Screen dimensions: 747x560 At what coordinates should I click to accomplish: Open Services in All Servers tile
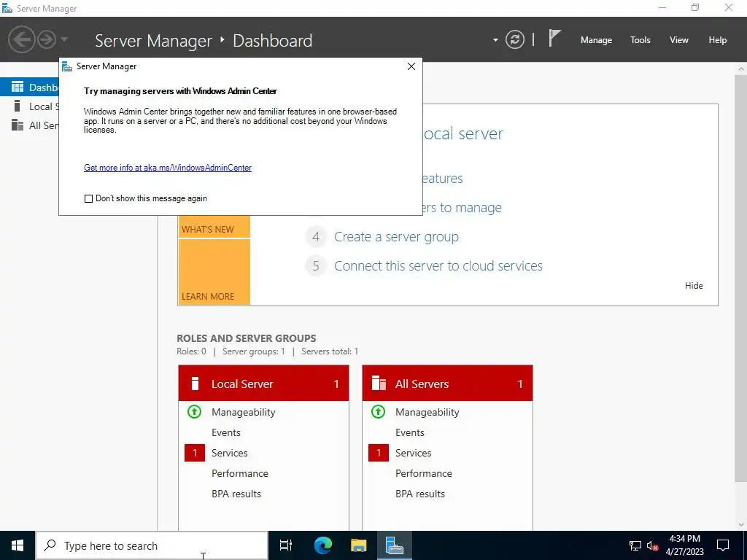tap(413, 453)
